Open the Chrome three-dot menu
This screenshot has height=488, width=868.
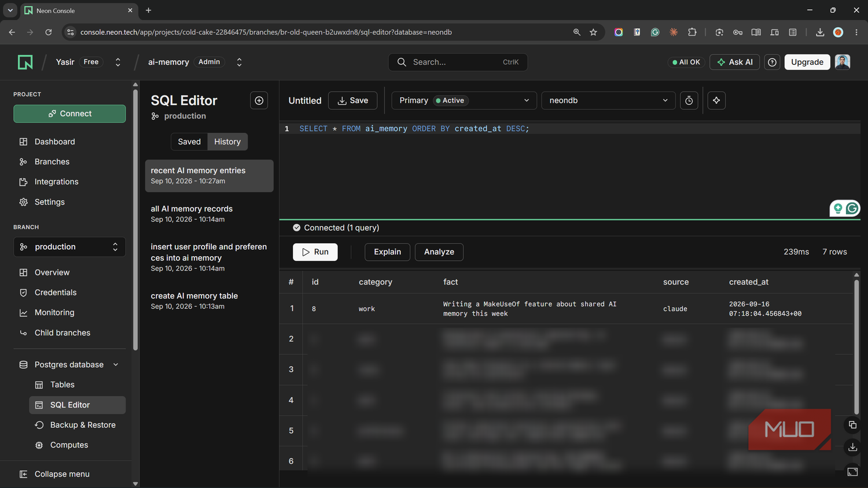(x=856, y=32)
